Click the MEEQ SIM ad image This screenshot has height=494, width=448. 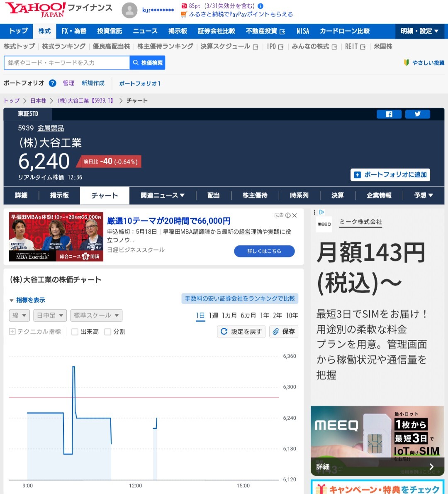pyautogui.click(x=377, y=440)
